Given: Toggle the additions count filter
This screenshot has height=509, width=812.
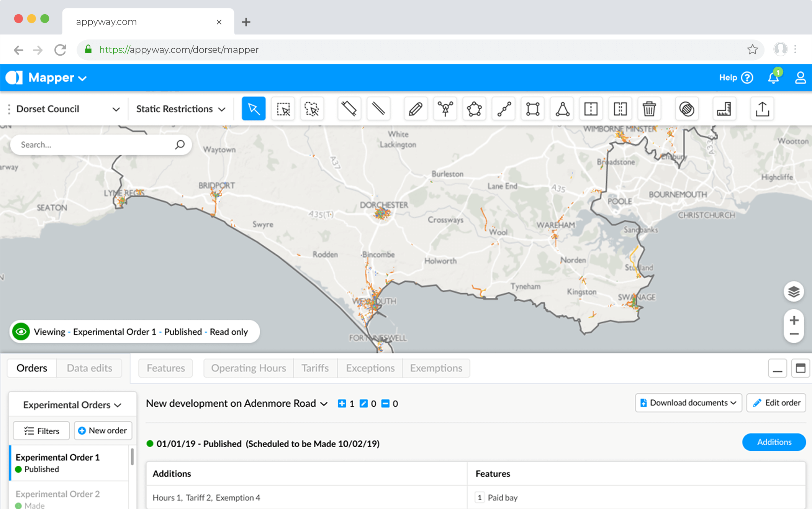Looking at the screenshot, I should 342,404.
